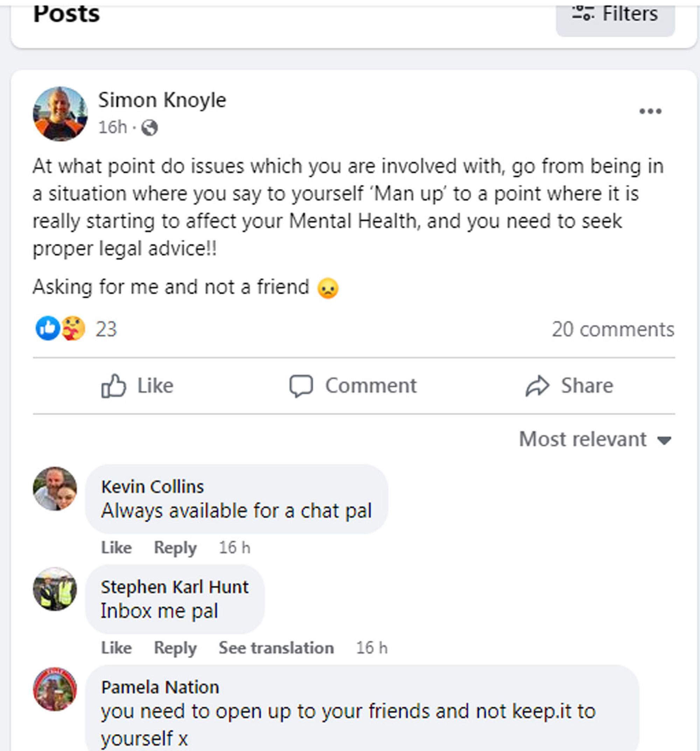The image size is (700, 751).
Task: Click the blue Like reaction icon
Action: click(48, 328)
